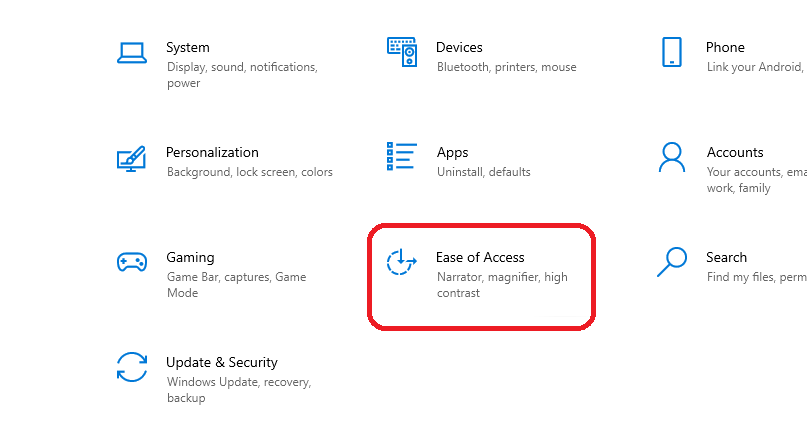Click the System laptop icon

132,53
